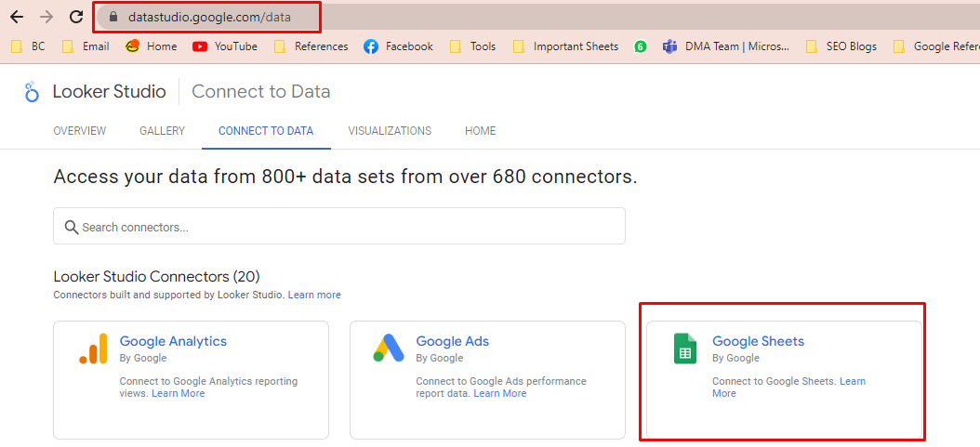Open the Facebook bookmark
The image size is (980, 447).
click(x=398, y=46)
